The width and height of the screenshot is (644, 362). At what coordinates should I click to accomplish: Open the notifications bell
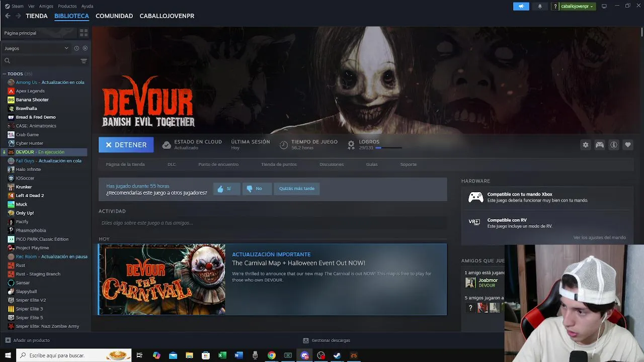tap(540, 6)
